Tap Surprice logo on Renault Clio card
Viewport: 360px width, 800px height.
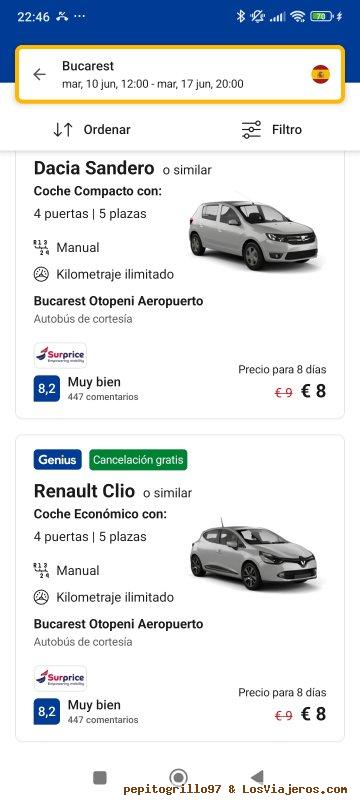click(x=60, y=678)
